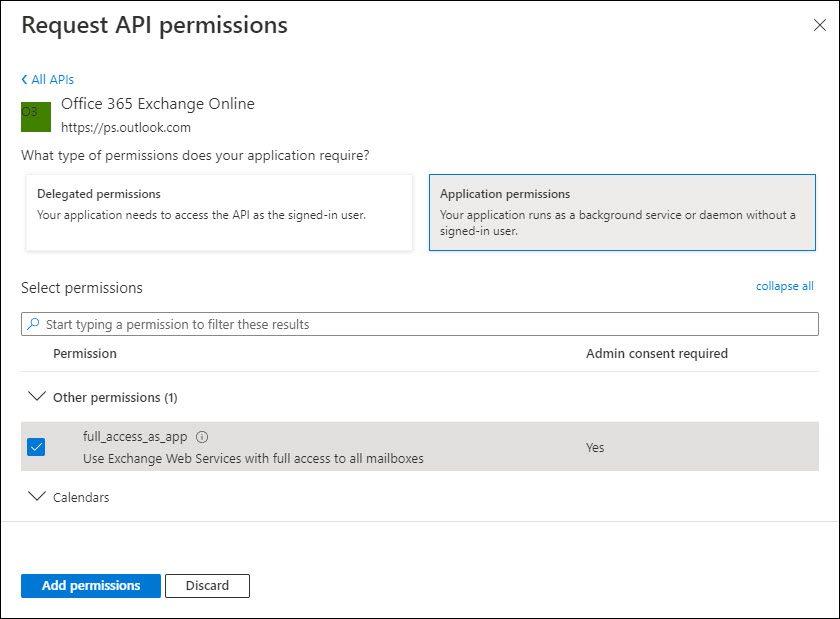Focus the permission filter search box
Image resolution: width=840 pixels, height=619 pixels.
point(420,324)
